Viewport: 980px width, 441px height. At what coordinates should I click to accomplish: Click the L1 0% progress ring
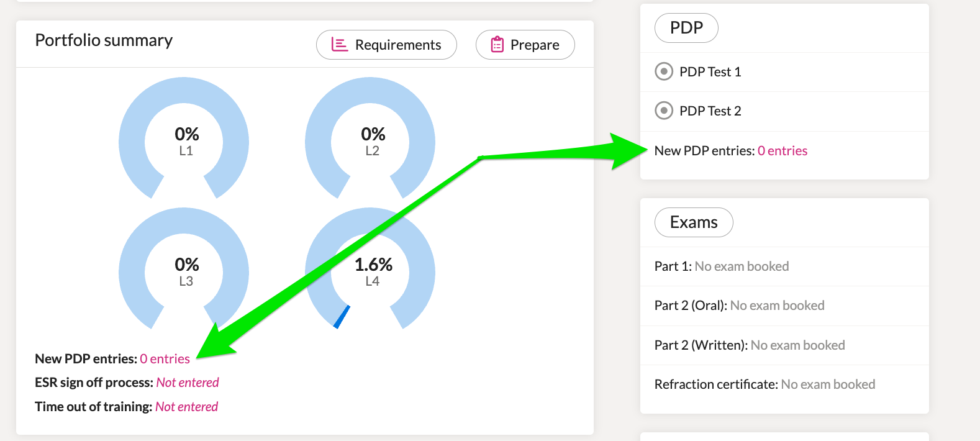click(184, 138)
